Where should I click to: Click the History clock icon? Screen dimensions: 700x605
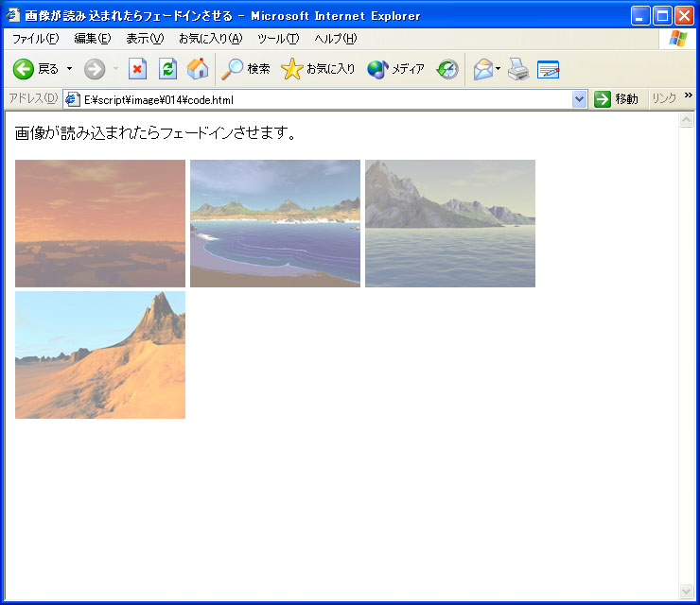click(447, 69)
